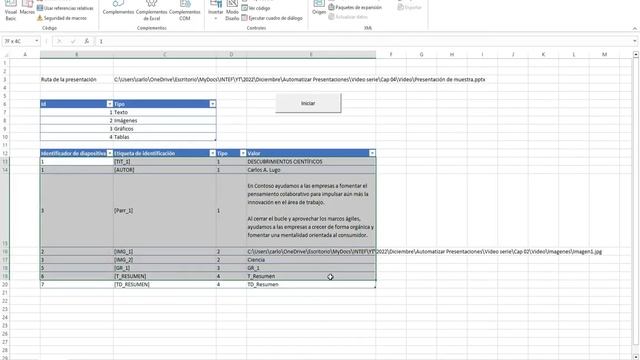This screenshot has height=360, width=640.
Task: Select the TD_Resumen value cell
Action: (x=311, y=284)
